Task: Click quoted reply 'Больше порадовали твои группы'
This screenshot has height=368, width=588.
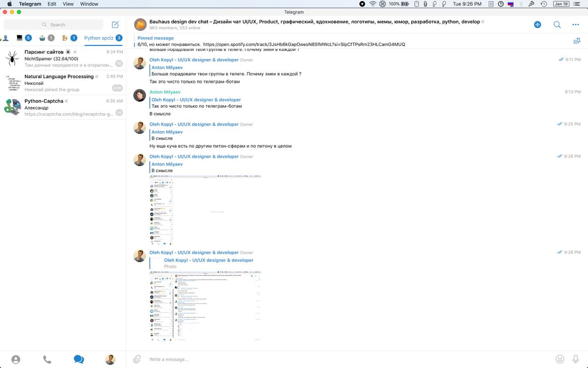Action: click(226, 71)
